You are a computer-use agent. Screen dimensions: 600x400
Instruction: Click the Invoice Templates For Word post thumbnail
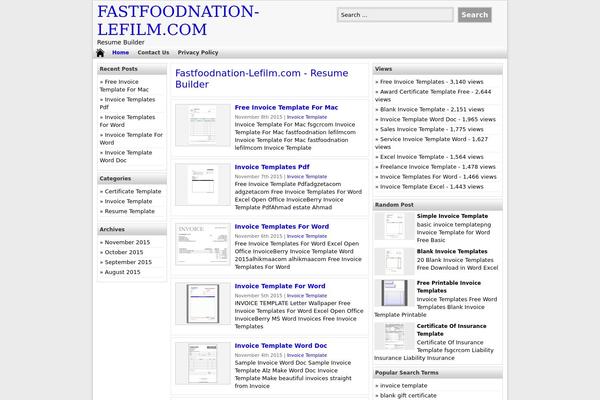[203, 244]
